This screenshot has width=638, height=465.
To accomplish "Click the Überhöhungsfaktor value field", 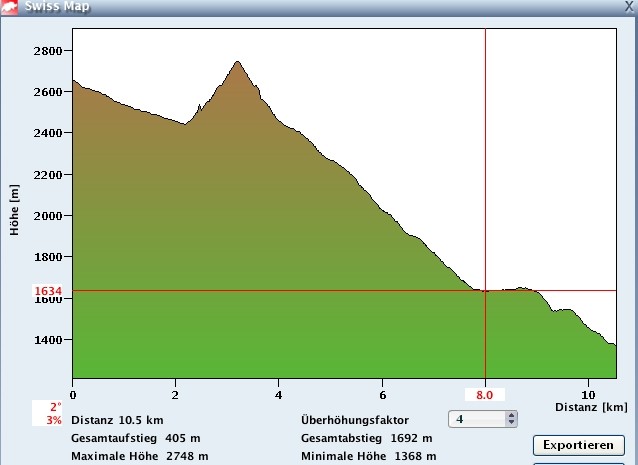I will coord(476,419).
